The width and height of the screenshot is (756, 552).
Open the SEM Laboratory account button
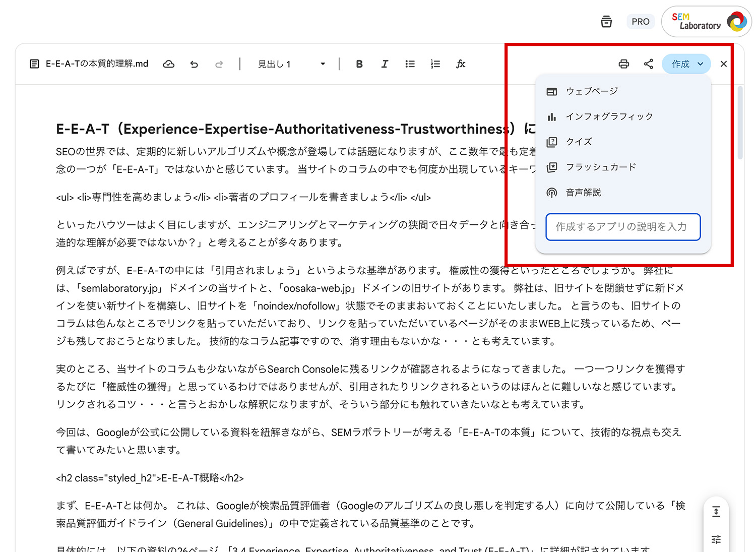coord(707,22)
